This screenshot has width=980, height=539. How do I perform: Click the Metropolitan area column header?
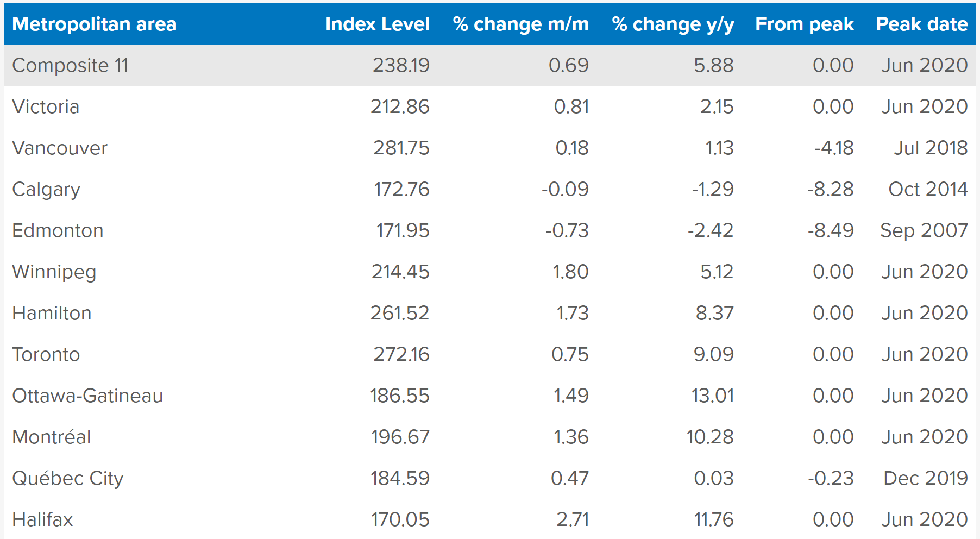coord(94,24)
